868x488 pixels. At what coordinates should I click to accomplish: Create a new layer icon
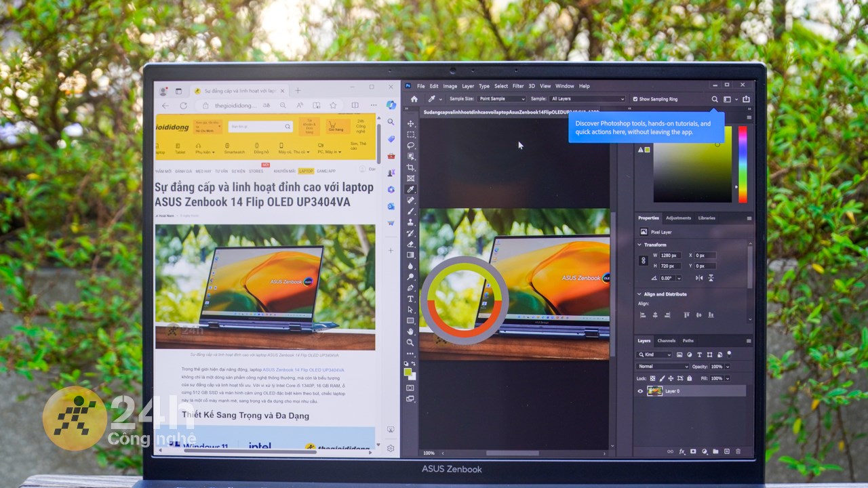coord(726,451)
